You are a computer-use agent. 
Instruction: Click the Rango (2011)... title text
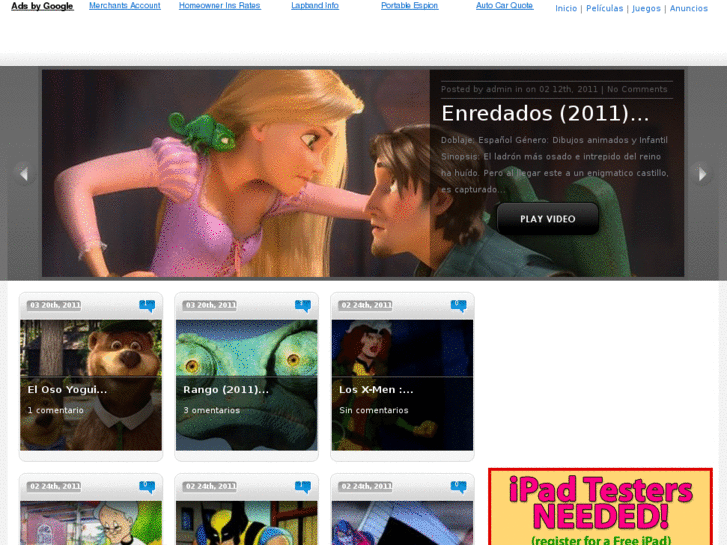tap(226, 390)
